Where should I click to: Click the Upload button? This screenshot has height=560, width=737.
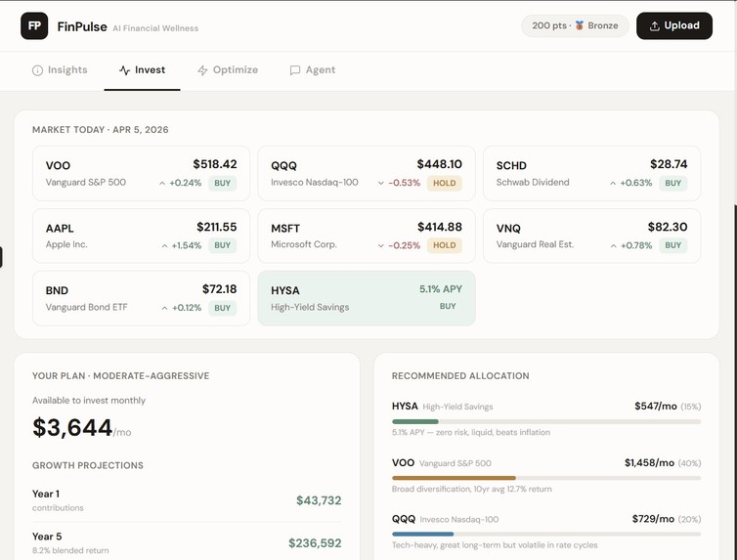pos(674,25)
